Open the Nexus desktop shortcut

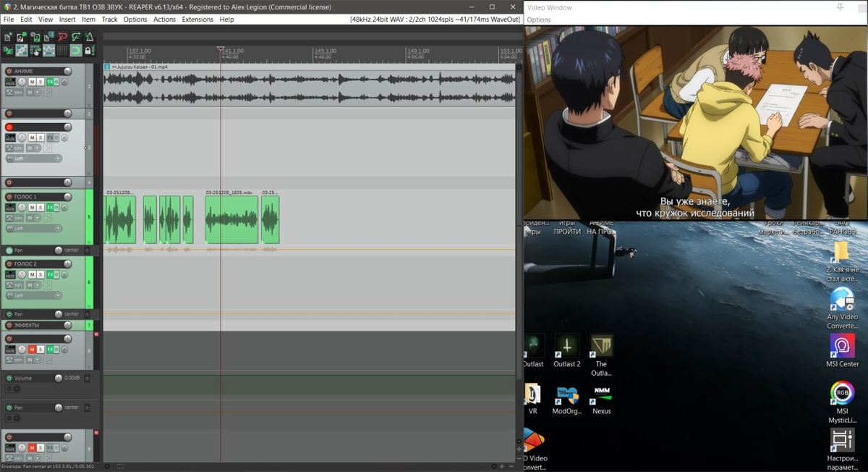point(602,398)
